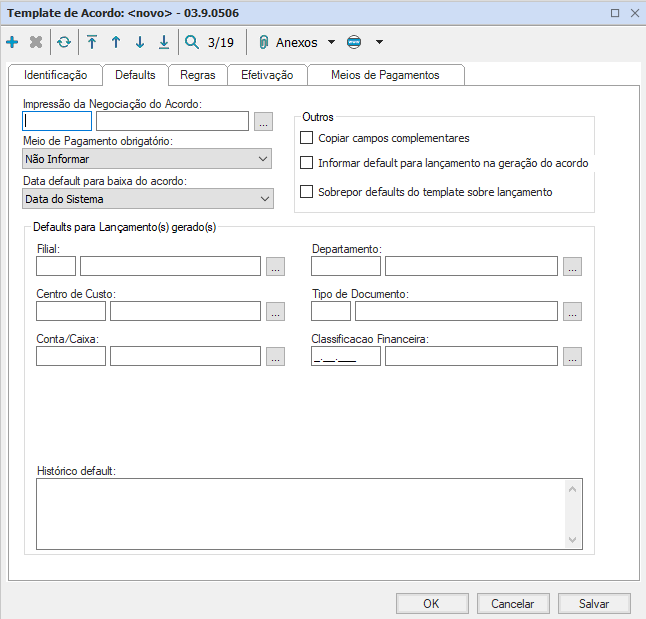Enable Copiar campos complementares checkbox
646x619 pixels.
pyautogui.click(x=307, y=138)
